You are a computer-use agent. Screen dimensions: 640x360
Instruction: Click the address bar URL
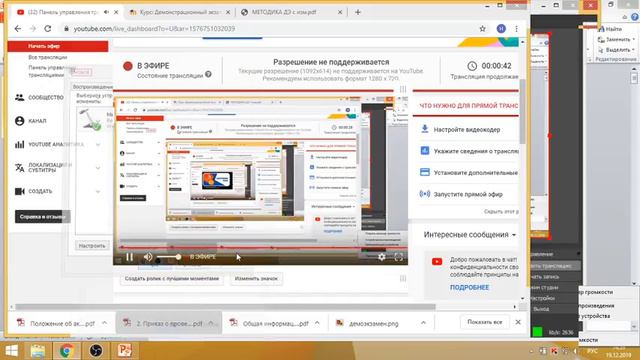(x=154, y=29)
